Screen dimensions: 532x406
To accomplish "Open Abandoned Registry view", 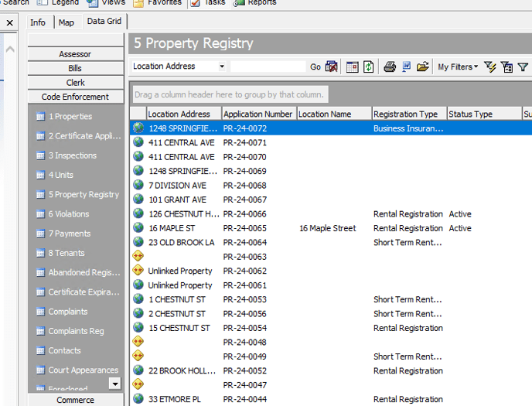I will 78,272.
